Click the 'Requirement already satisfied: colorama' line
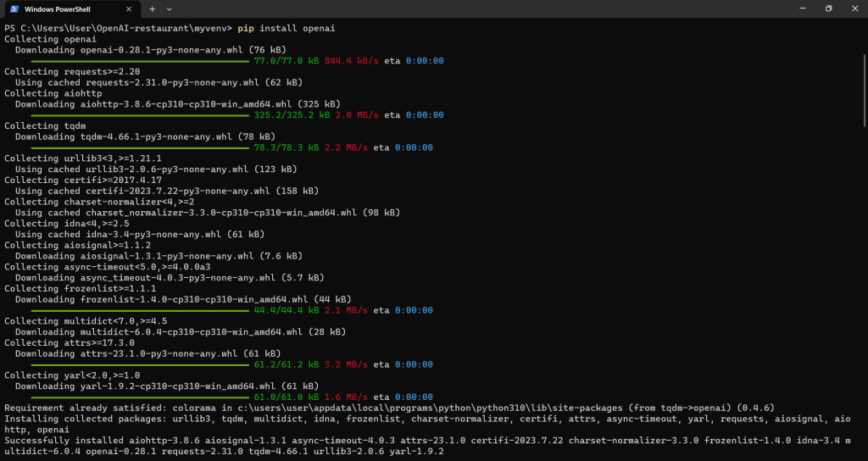 click(x=389, y=408)
